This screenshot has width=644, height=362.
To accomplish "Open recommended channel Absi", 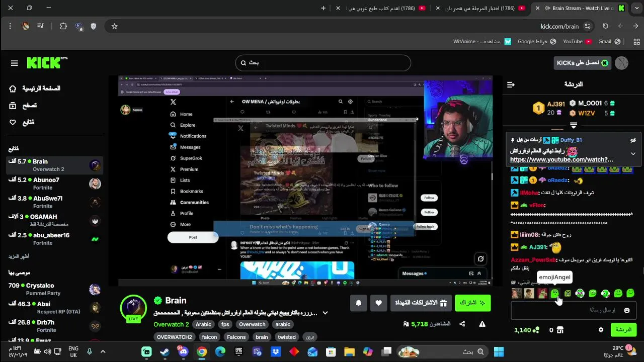I will point(55,308).
